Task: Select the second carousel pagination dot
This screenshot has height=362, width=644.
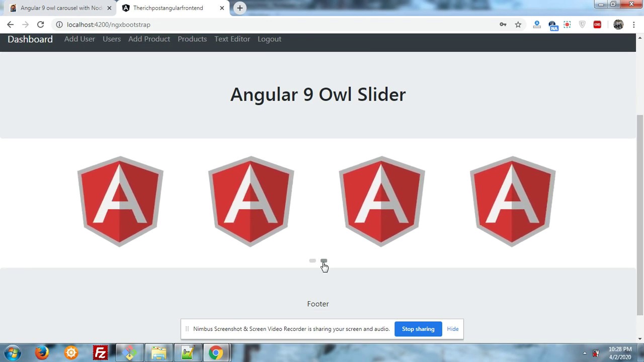Action: (324, 260)
